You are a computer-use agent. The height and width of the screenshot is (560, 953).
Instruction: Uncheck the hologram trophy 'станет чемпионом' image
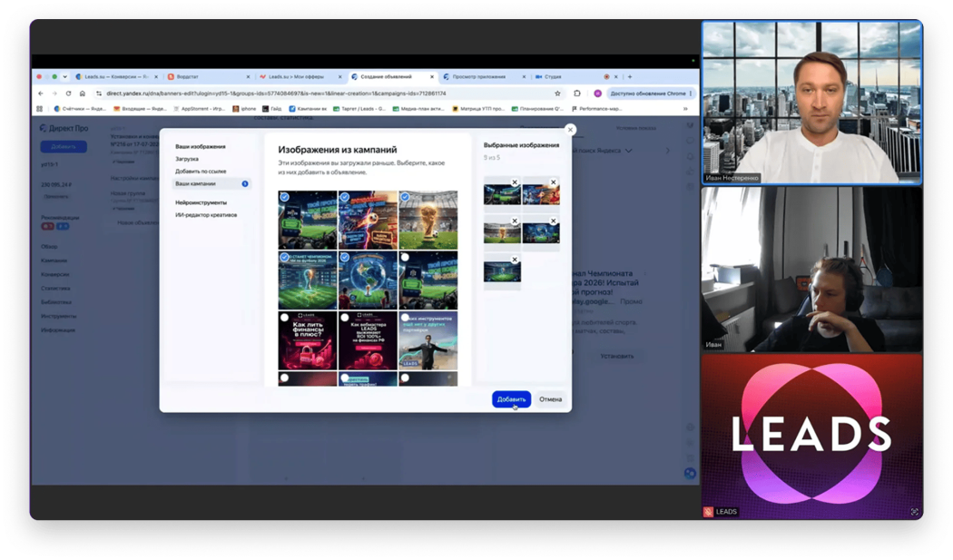[x=284, y=257]
